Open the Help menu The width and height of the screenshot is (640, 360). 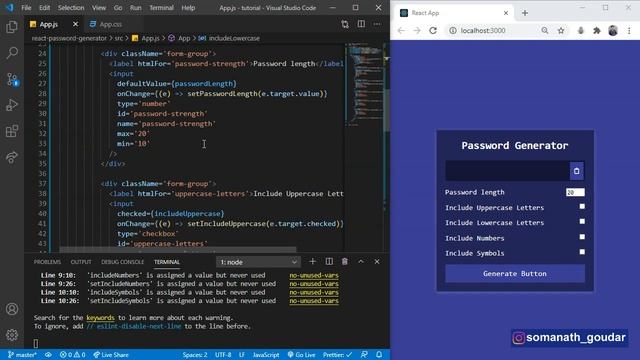[x=188, y=8]
